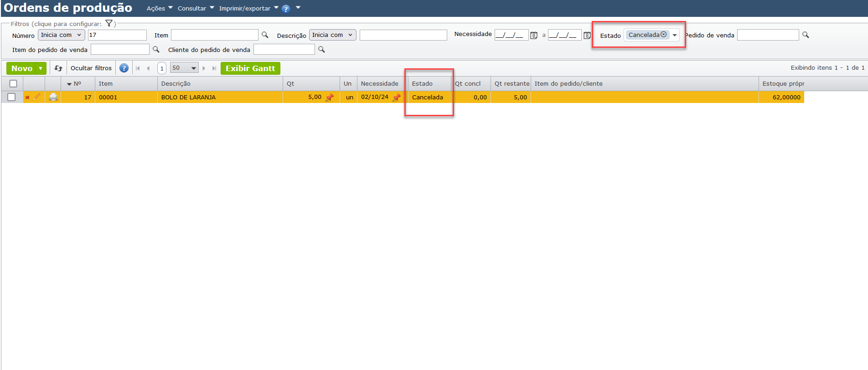The width and height of the screenshot is (868, 370).
Task: Click the Exibir Gantt button
Action: click(x=250, y=68)
